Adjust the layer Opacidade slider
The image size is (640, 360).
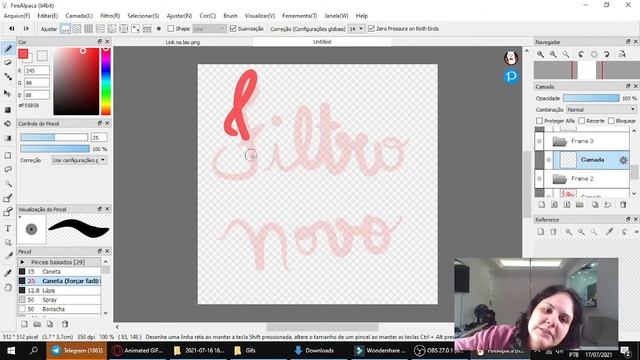(x=591, y=98)
